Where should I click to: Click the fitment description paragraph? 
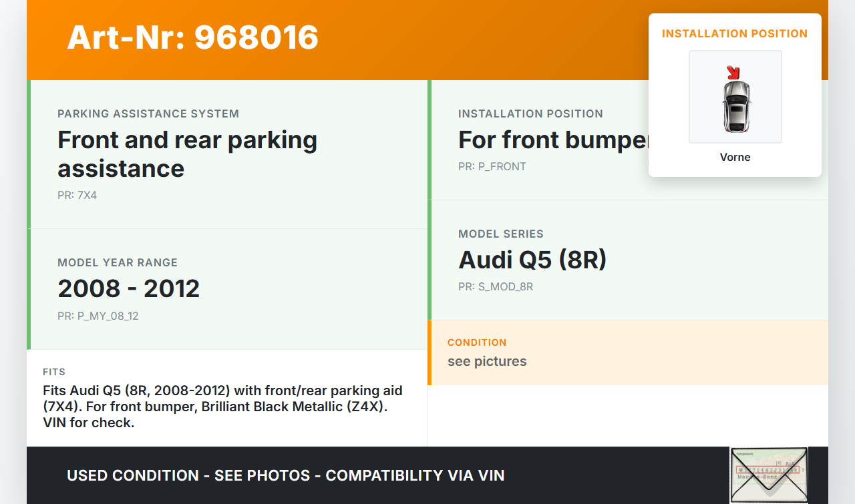(x=222, y=407)
